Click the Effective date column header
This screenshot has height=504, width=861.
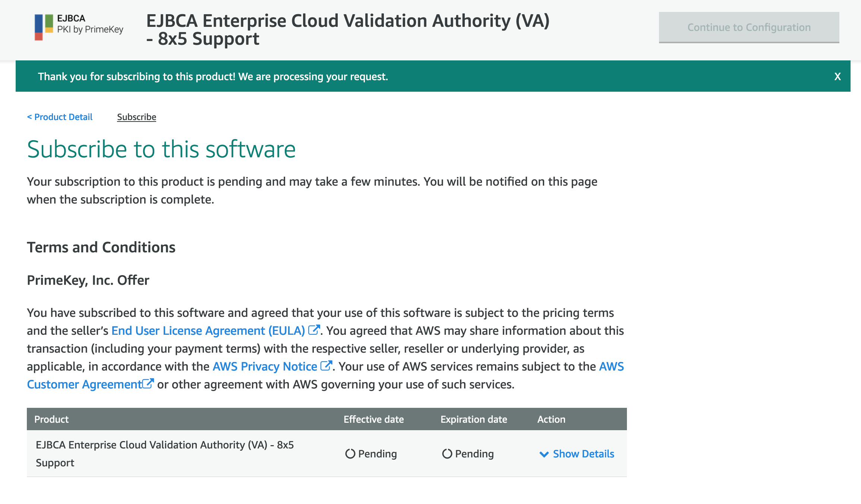[x=373, y=419]
